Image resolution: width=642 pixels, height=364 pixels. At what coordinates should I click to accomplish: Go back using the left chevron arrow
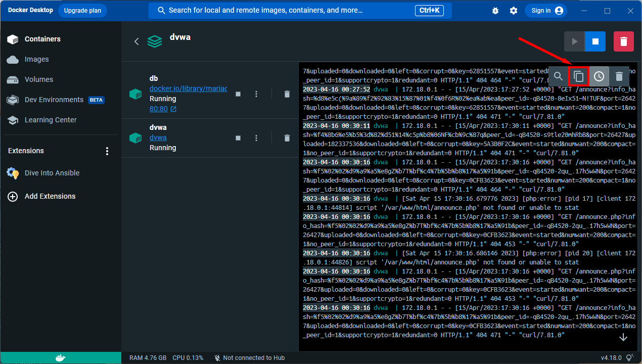[x=136, y=41]
